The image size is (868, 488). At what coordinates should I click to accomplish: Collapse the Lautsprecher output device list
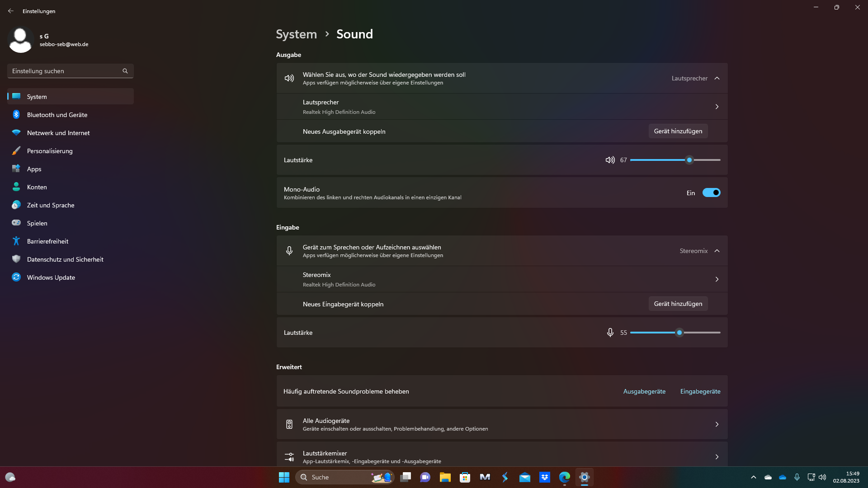click(x=717, y=78)
